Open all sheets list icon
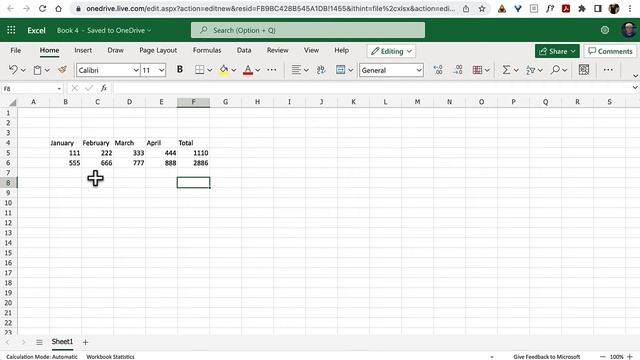 coord(39,342)
